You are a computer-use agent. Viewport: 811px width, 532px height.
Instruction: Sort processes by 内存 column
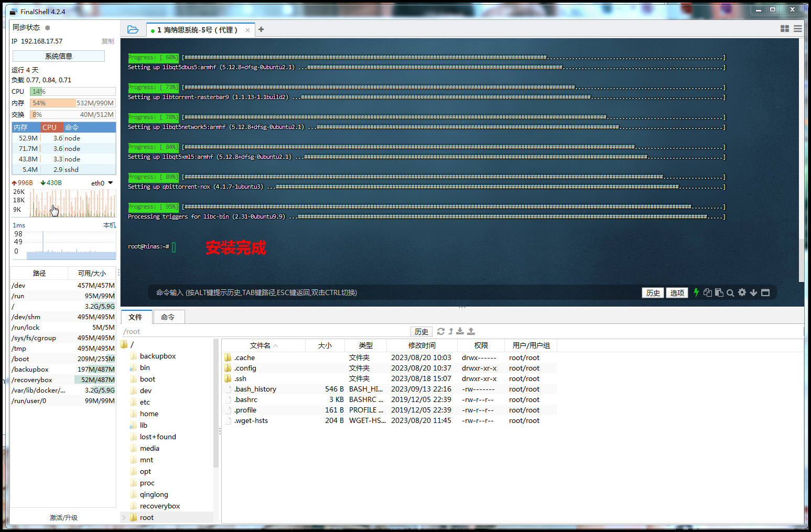tap(26, 127)
